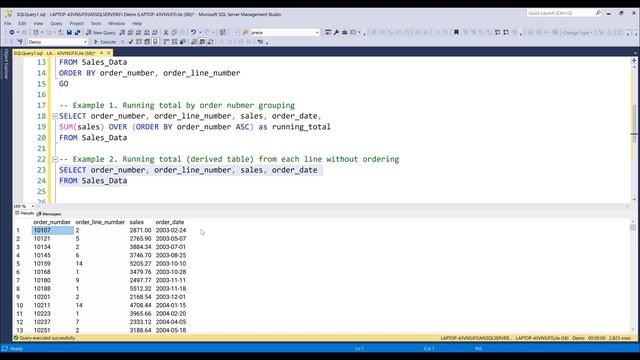Open the Undo history dropdown arrow

[200, 32]
